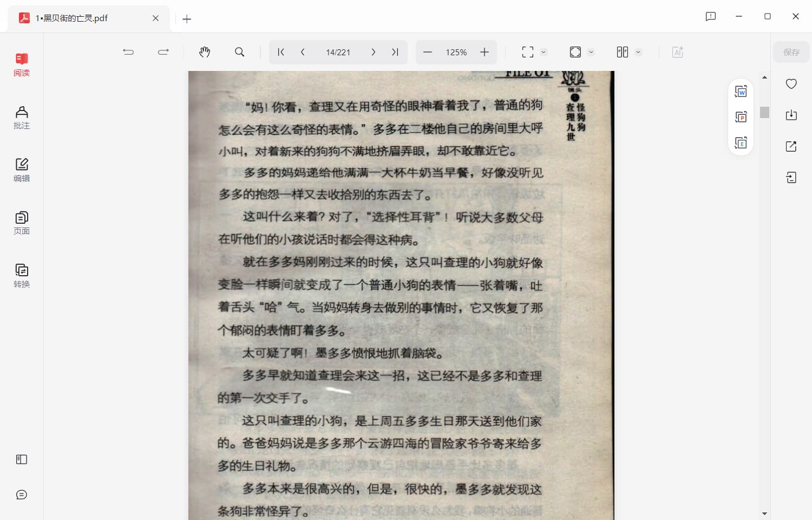The height and width of the screenshot is (520, 812).
Task: Open a new tab with plus
Action: [187, 19]
